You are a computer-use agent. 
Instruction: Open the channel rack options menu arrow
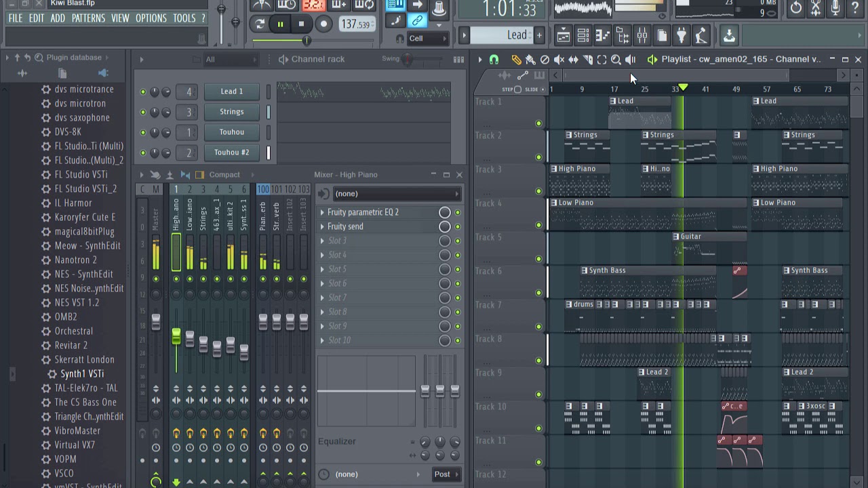click(x=142, y=60)
